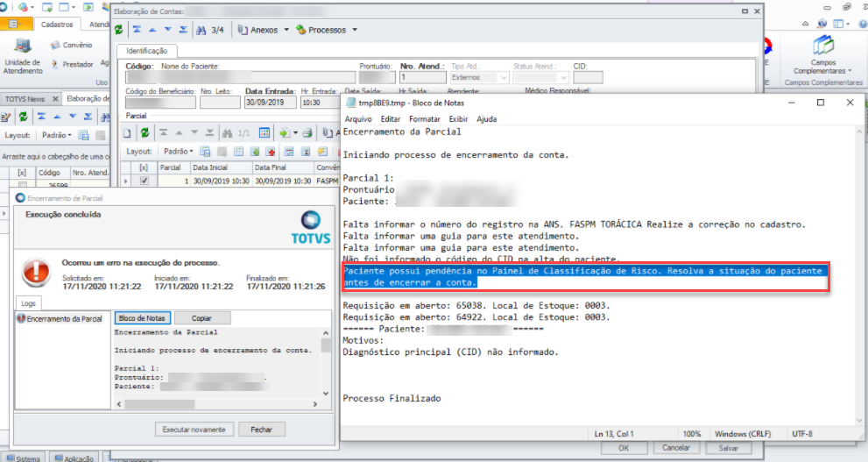Toggle checkbox for Parcial 1 row
The height and width of the screenshot is (462, 868).
[145, 181]
